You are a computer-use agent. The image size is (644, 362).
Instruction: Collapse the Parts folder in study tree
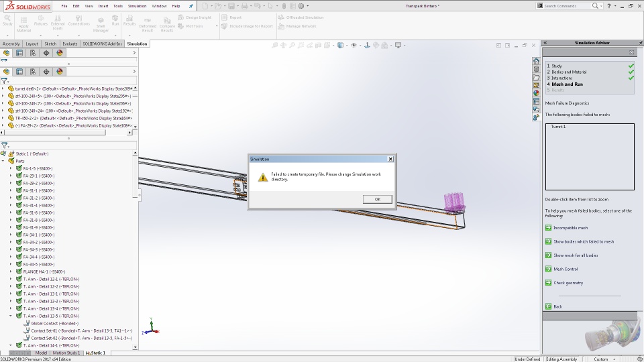[x=3, y=162]
